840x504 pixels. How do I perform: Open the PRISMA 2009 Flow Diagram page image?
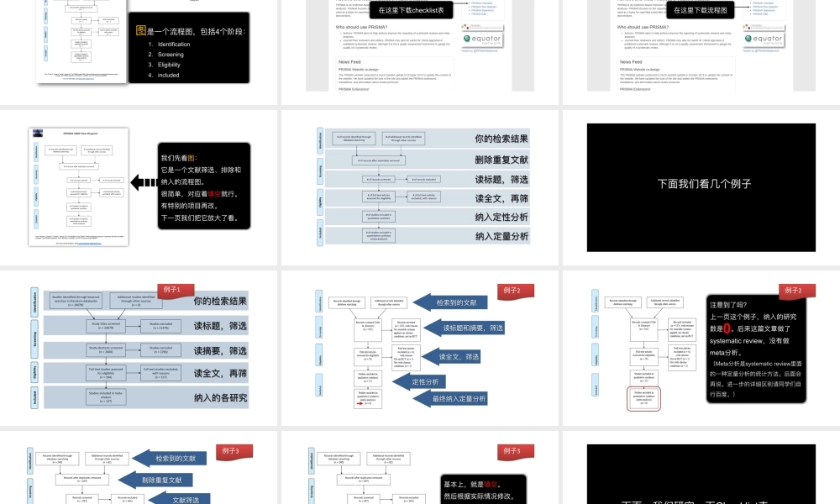[78, 186]
